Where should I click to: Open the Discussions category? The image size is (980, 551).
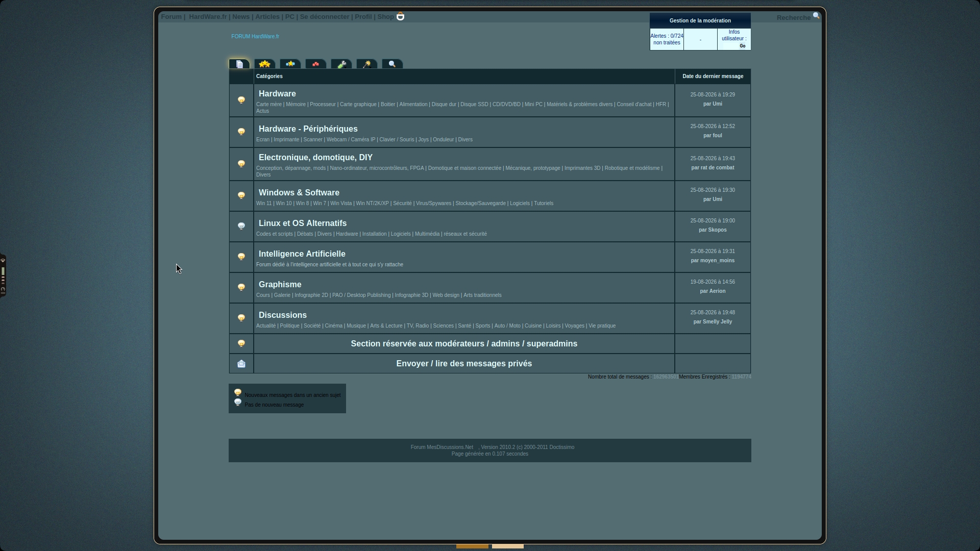pos(283,315)
